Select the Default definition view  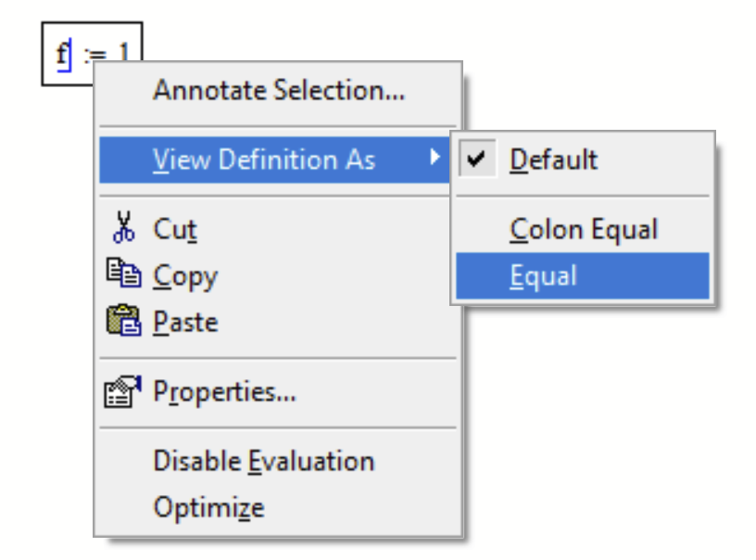[553, 159]
